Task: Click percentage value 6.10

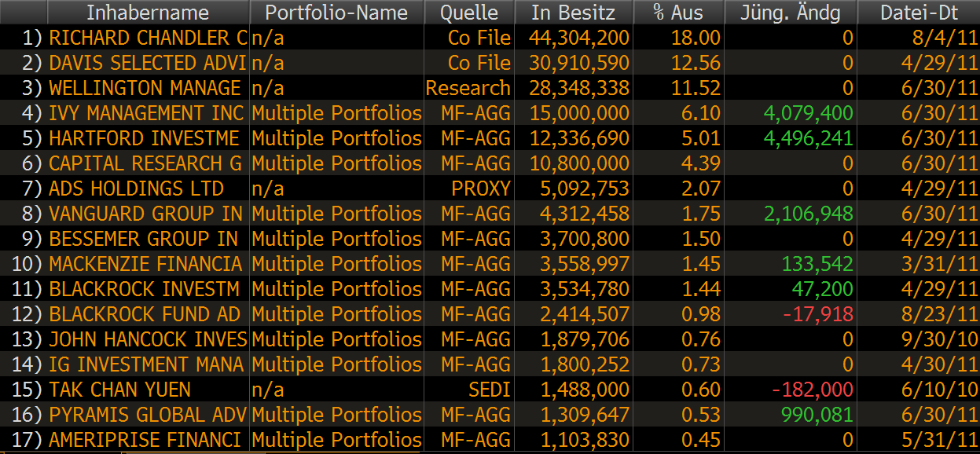Action: [701, 113]
